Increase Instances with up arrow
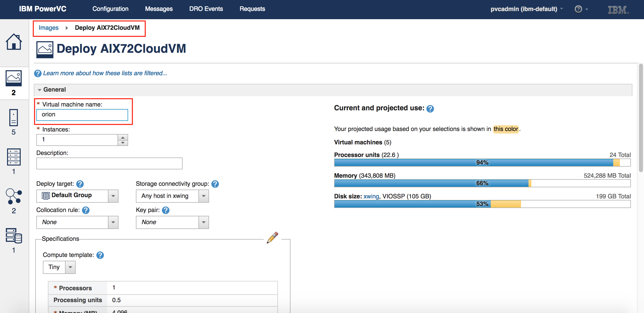The height and width of the screenshot is (313, 644). [x=123, y=137]
